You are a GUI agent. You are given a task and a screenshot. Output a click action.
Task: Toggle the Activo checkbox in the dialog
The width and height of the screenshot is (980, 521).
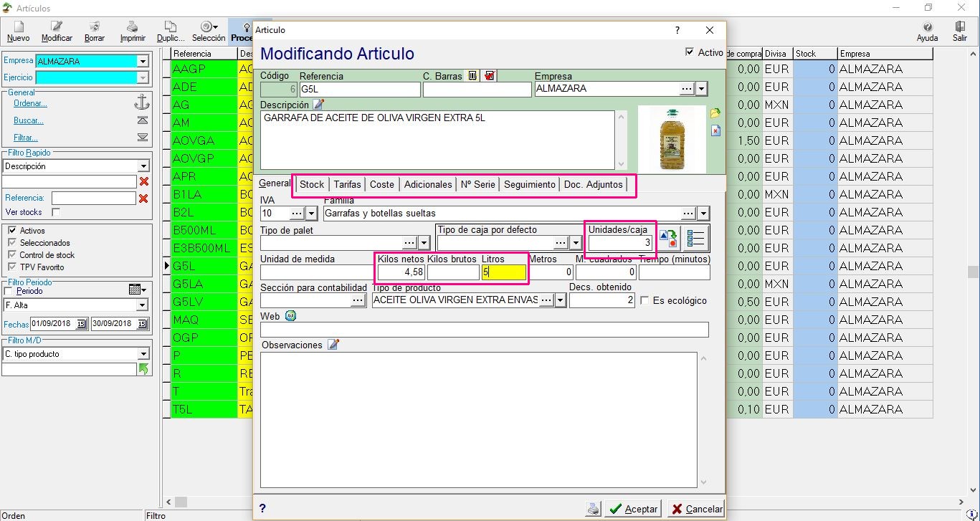click(x=690, y=52)
